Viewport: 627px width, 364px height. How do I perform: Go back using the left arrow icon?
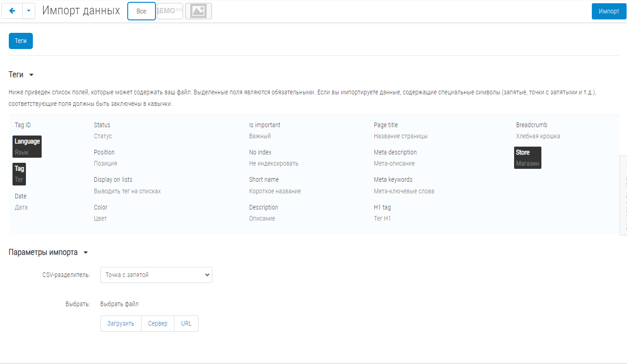[12, 11]
